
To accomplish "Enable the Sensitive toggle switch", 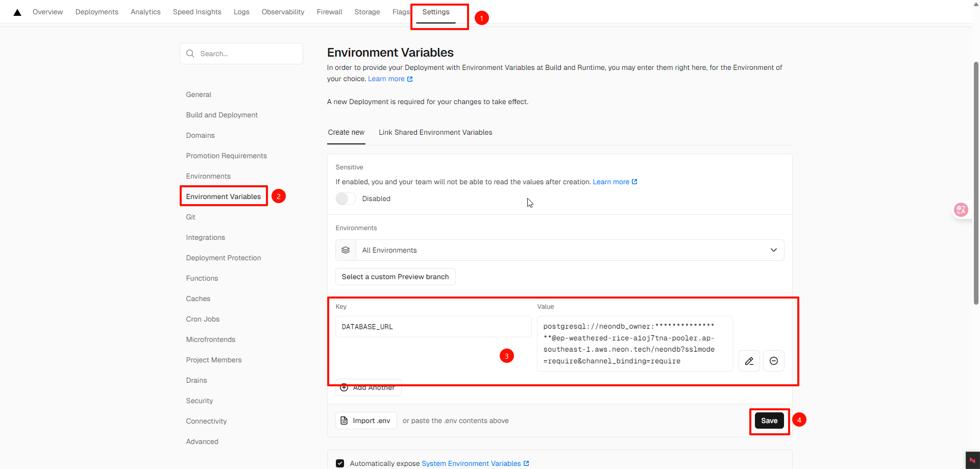I will tap(346, 199).
